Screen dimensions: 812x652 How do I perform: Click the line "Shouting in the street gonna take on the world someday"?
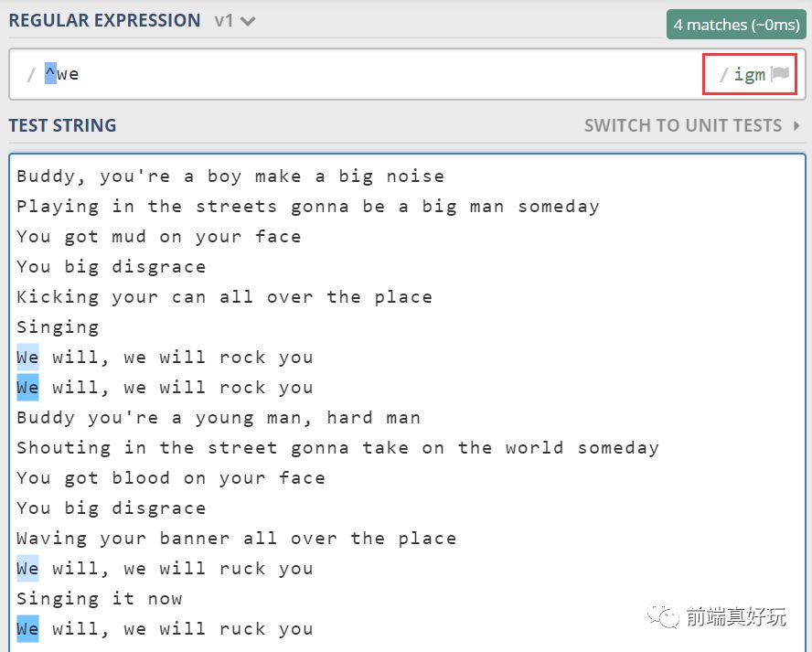click(337, 448)
